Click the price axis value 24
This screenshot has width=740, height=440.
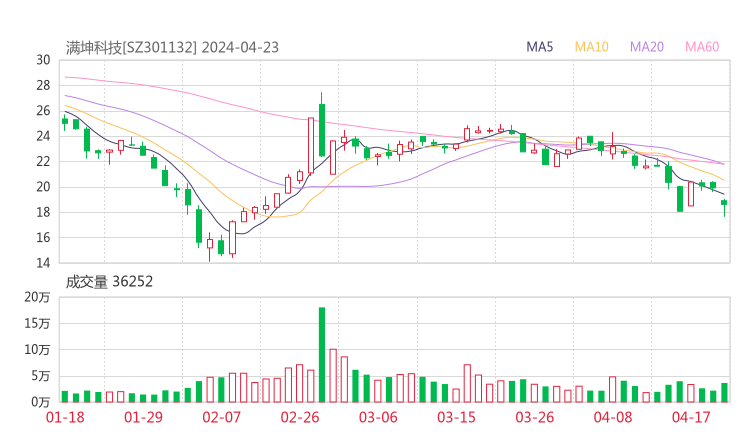click(43, 136)
